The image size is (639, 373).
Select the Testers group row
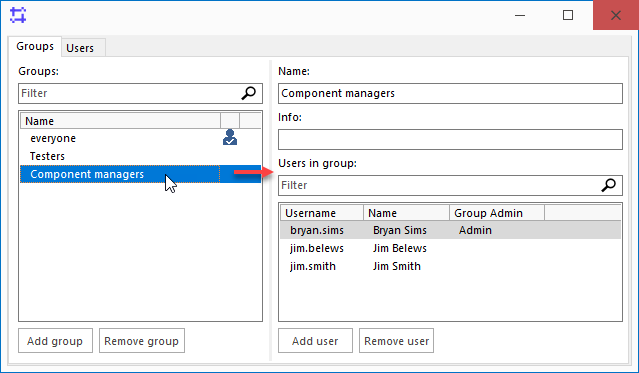tap(141, 156)
